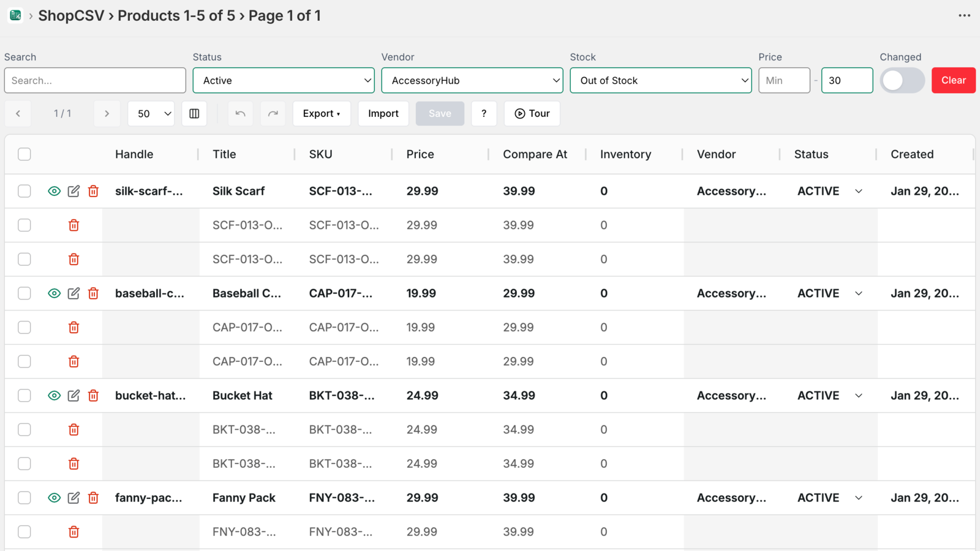
Task: Delete the Silk Scarf product row
Action: coord(93,191)
